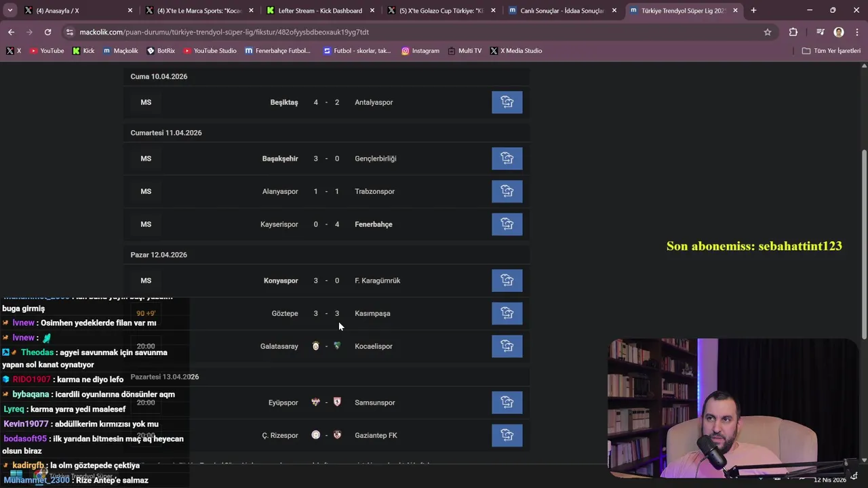Open Kick bookmark
Image resolution: width=868 pixels, height=488 pixels.
coord(83,51)
